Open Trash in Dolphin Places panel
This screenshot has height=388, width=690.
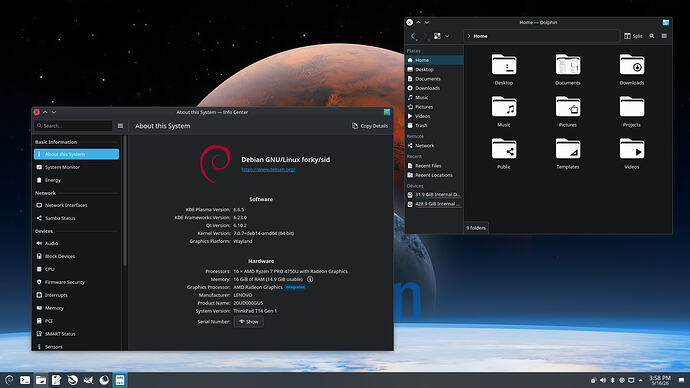tap(434, 125)
